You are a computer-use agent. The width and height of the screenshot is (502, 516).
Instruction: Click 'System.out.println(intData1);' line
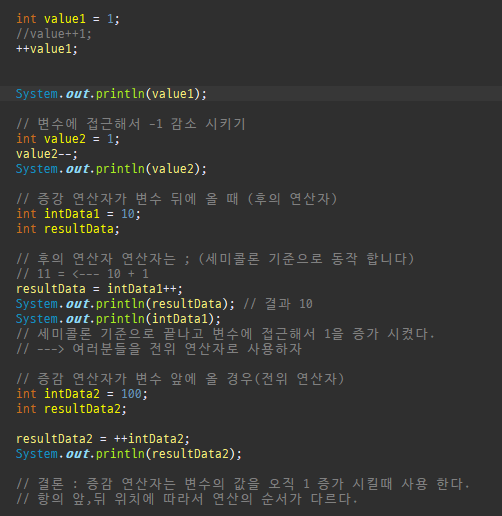click(118, 319)
